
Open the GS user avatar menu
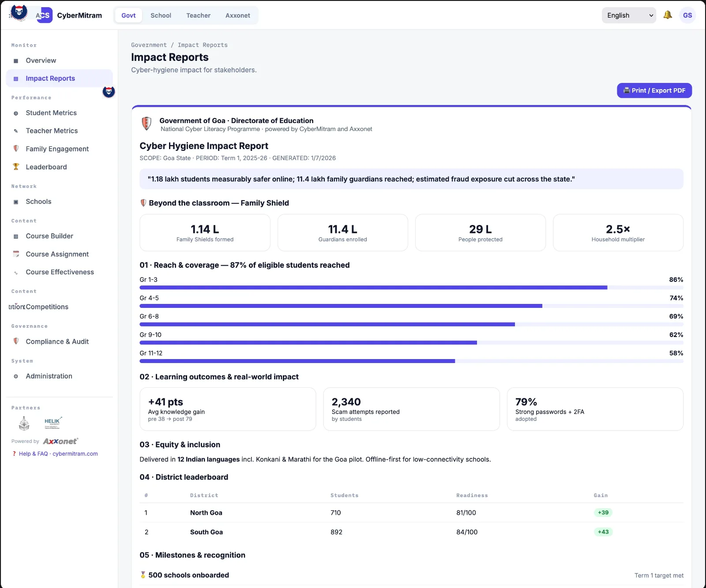687,15
